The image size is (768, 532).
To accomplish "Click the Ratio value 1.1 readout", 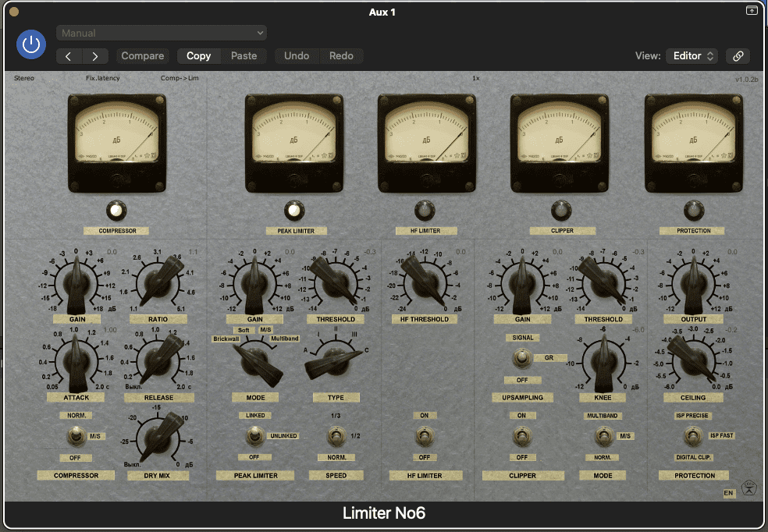I will coord(194,252).
